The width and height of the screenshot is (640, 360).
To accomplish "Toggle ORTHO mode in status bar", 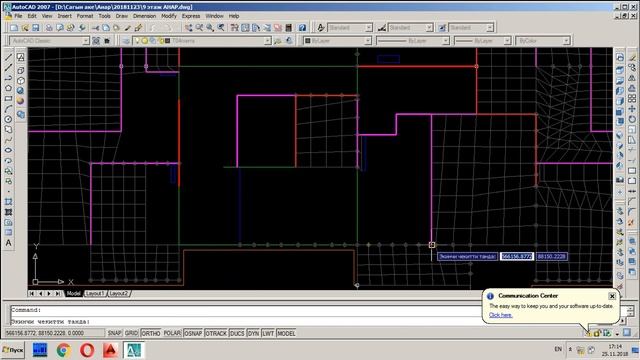I will pos(151,333).
